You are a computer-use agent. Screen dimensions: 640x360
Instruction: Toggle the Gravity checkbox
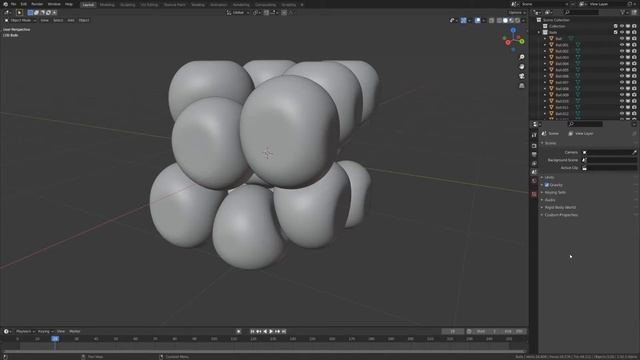[547, 185]
